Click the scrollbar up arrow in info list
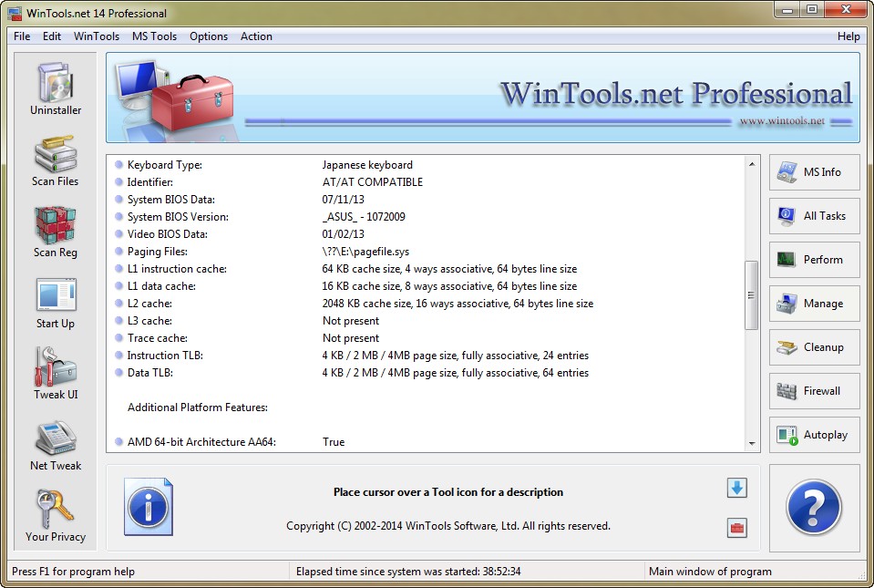874x588 pixels. (752, 164)
